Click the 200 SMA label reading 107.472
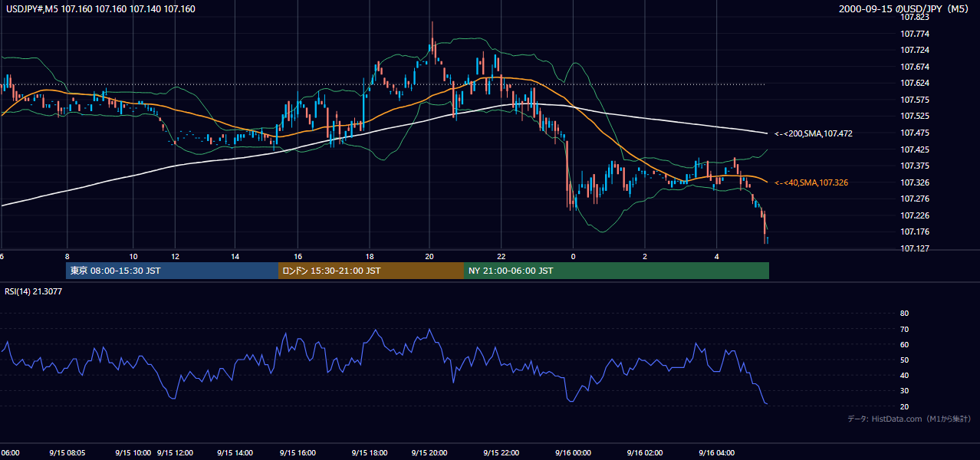Viewport: 980px width, 460px height. click(814, 133)
